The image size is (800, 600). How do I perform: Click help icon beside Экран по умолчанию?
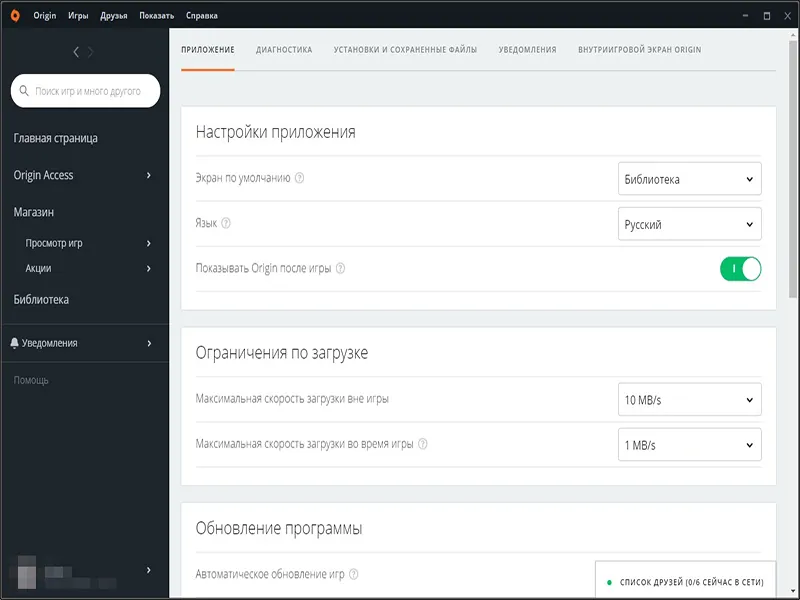[300, 179]
